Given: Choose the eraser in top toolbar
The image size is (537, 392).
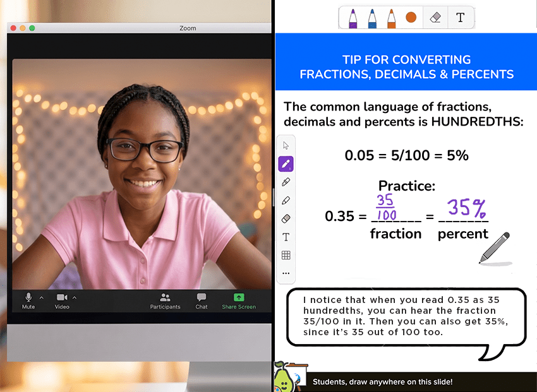Looking at the screenshot, I should (435, 17).
